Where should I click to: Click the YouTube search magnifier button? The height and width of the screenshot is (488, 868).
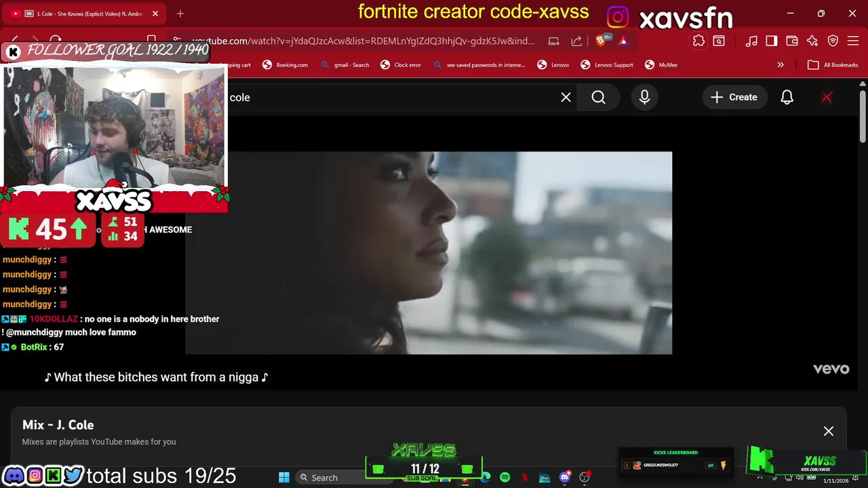point(598,98)
